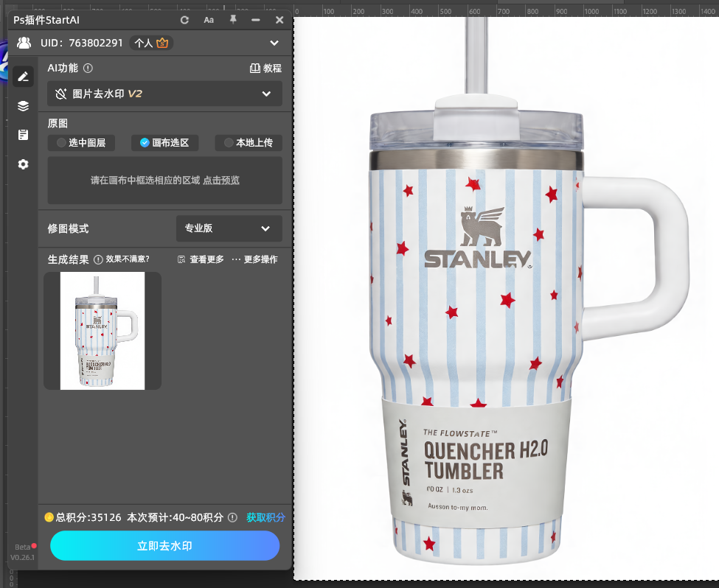Image resolution: width=719 pixels, height=588 pixels.
Task: Select the 本地上传 radio option
Action: click(x=249, y=142)
